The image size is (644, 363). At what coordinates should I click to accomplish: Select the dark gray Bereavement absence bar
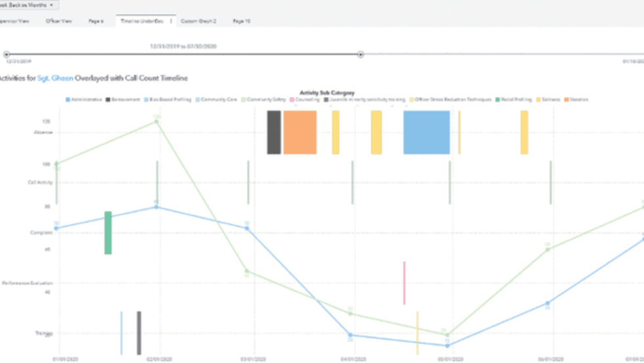pyautogui.click(x=273, y=132)
